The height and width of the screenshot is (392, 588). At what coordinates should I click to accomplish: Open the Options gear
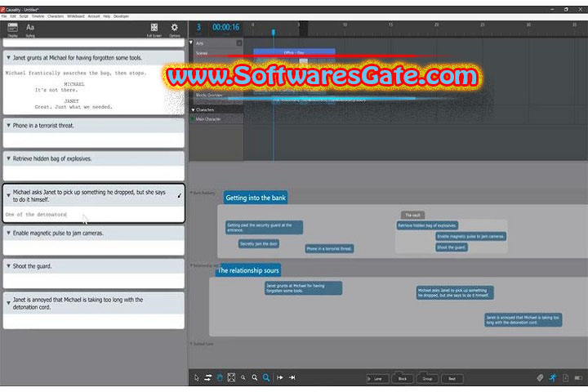(175, 29)
